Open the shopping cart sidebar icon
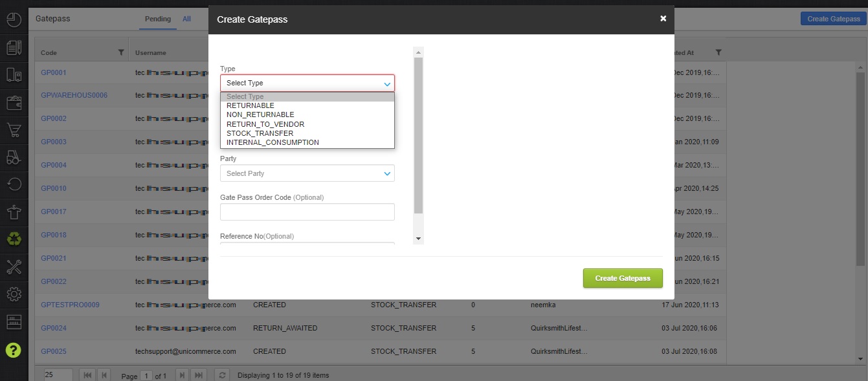The width and height of the screenshot is (868, 381). (14, 129)
